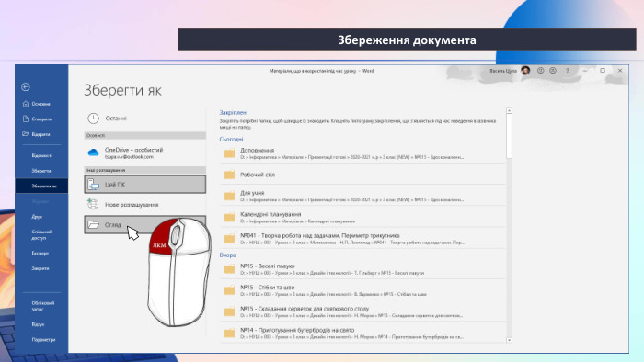644x362 pixels.
Task: Go to Відомості in the sidebar
Action: 41,155
